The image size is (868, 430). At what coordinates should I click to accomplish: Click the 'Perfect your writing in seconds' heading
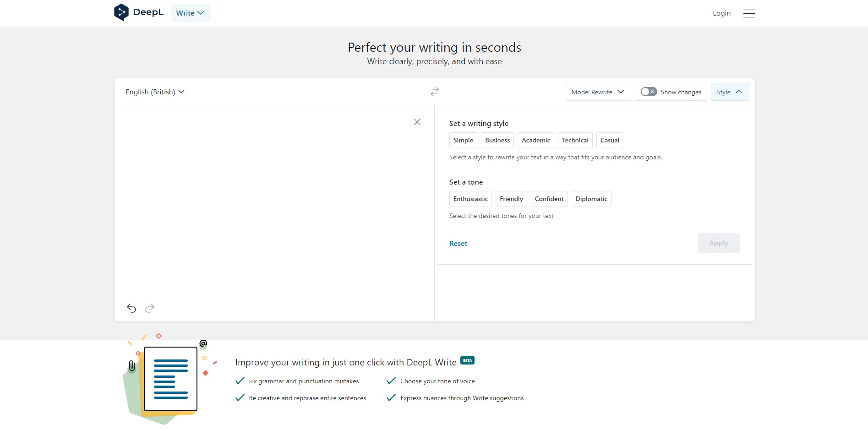tap(434, 47)
